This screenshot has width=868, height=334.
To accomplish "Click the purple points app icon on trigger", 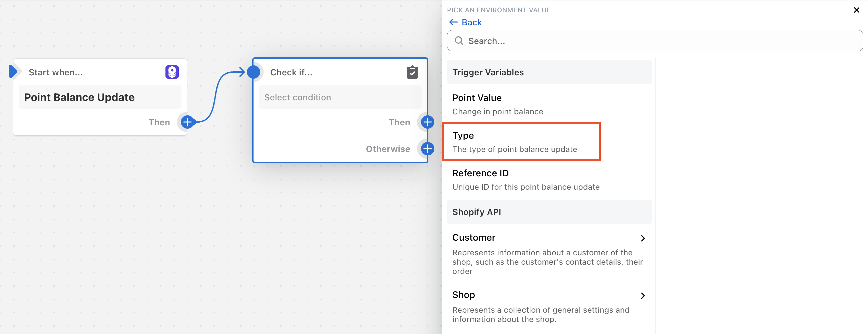I will [172, 72].
